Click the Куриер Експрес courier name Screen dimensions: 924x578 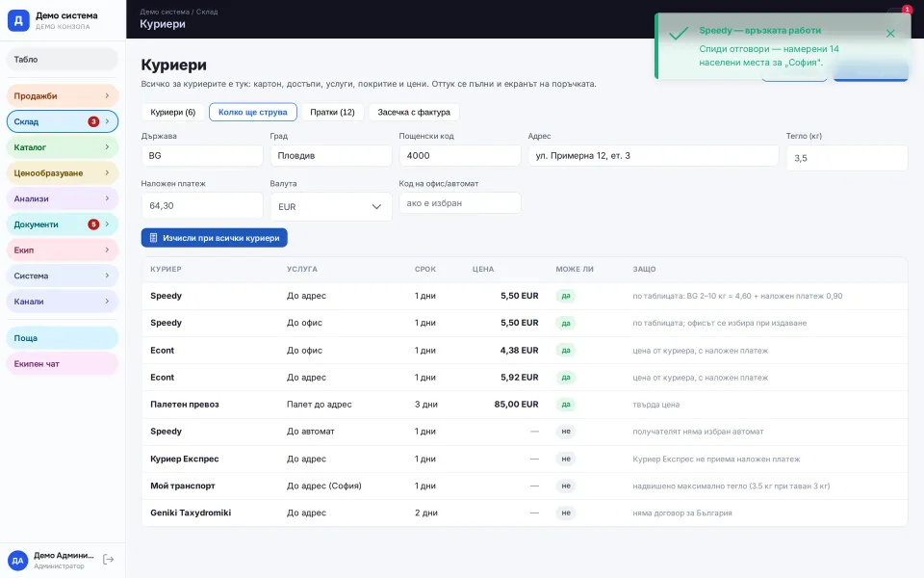click(x=185, y=459)
